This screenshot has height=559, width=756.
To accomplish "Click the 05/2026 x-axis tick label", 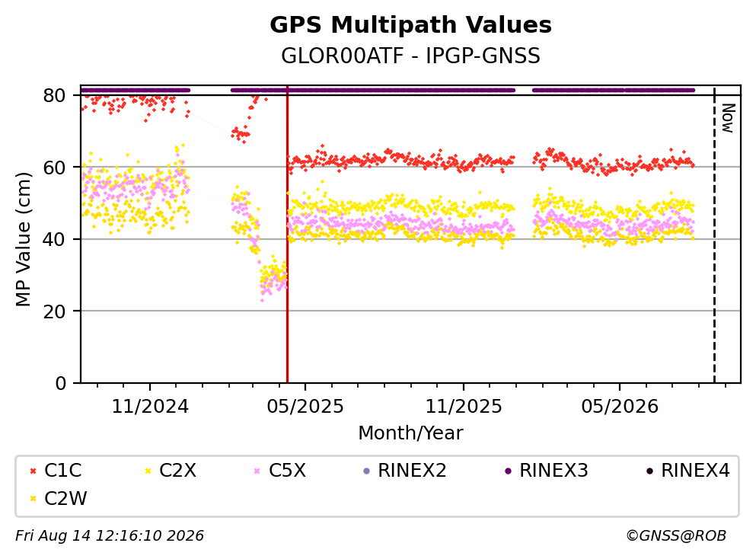I will [620, 407].
